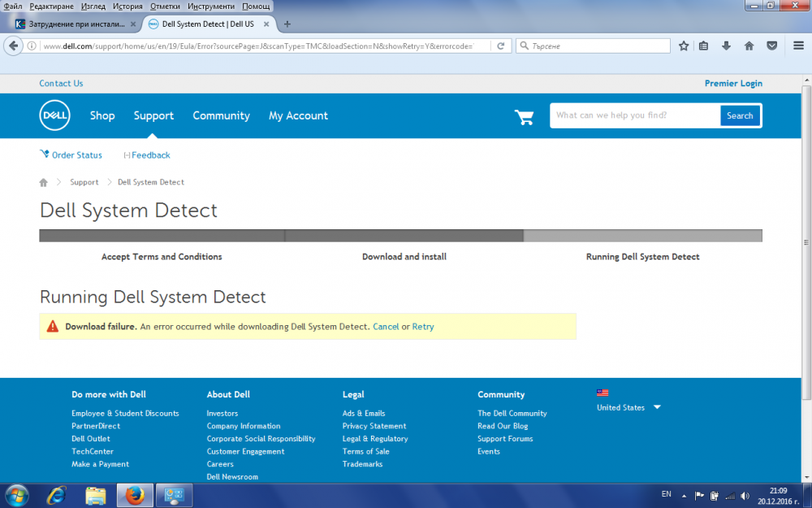Open the control panel taskbar item

174,496
